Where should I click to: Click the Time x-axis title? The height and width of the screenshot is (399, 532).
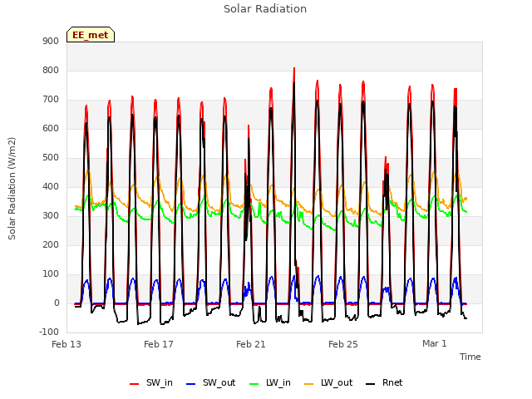470,357
